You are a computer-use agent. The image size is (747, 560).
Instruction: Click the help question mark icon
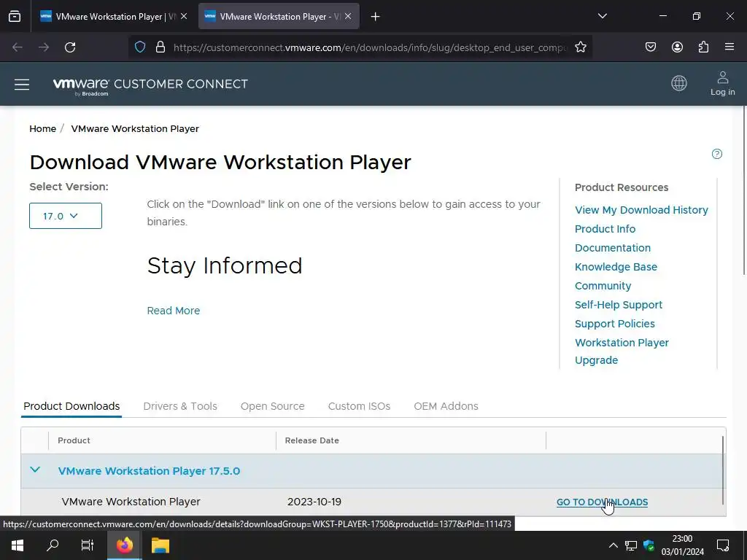click(x=716, y=154)
